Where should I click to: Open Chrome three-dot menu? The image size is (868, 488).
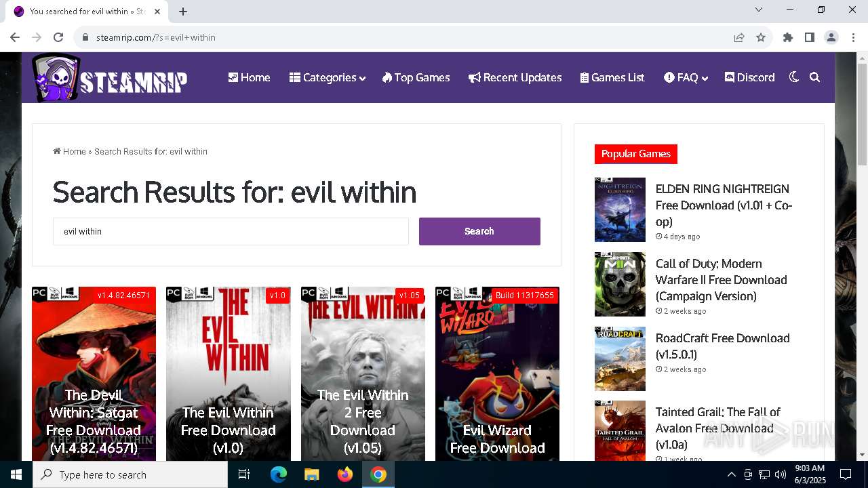pyautogui.click(x=853, y=37)
